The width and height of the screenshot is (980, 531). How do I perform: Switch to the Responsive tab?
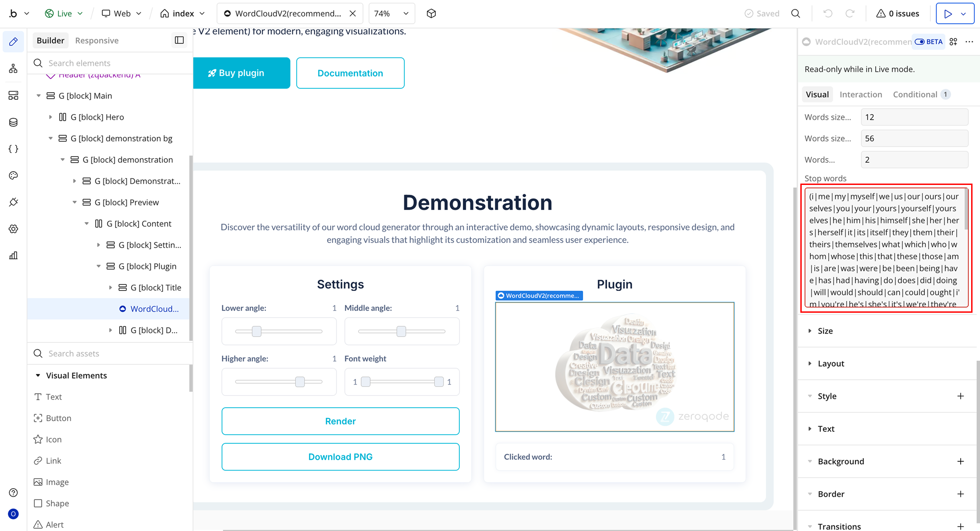coord(97,40)
